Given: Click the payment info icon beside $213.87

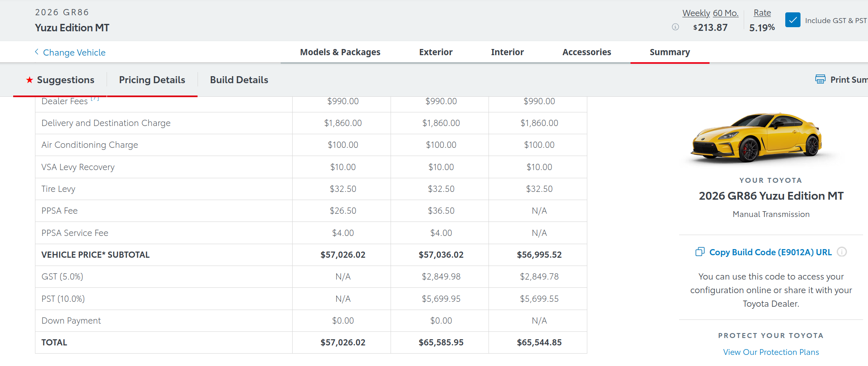Looking at the screenshot, I should (675, 27).
